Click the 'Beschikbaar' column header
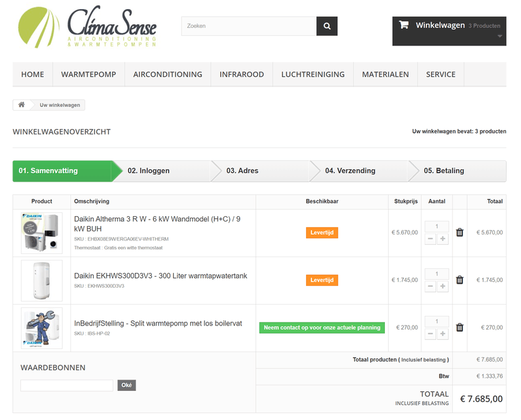521x420 pixels. [x=322, y=201]
